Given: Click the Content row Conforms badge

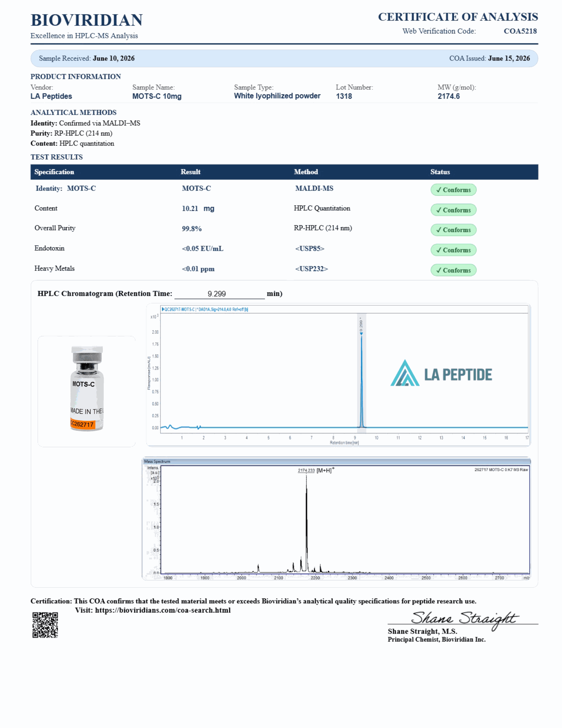Looking at the screenshot, I should pyautogui.click(x=453, y=210).
